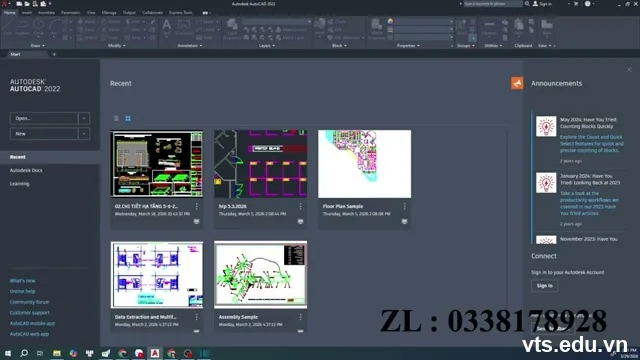
Task: Click the Circle tool in Draw panel
Action: coord(38,25)
